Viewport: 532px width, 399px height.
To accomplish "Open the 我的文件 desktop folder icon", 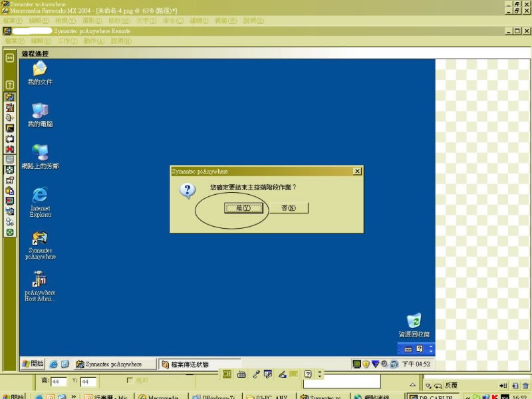I will pos(40,69).
